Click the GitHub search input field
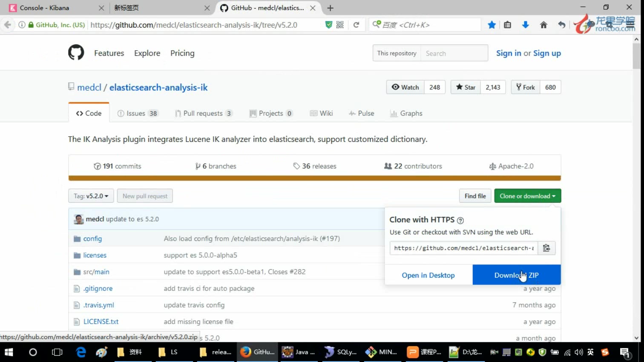 454,53
